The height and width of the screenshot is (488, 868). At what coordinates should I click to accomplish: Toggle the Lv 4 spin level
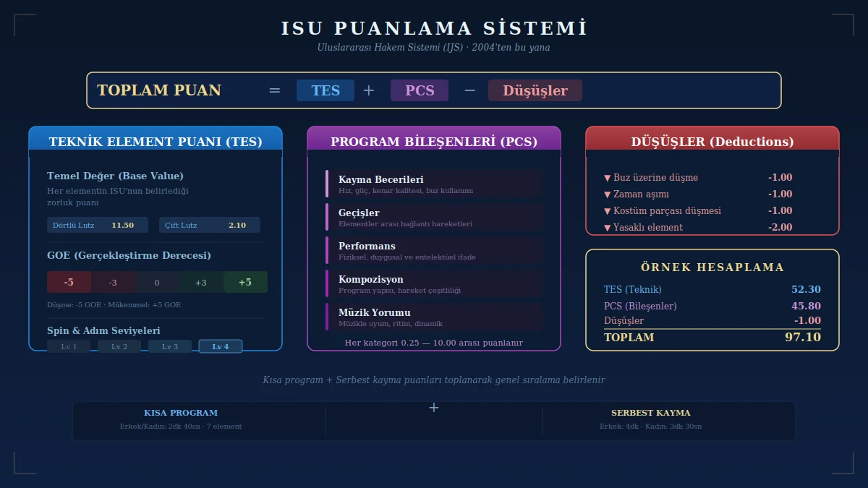click(220, 346)
